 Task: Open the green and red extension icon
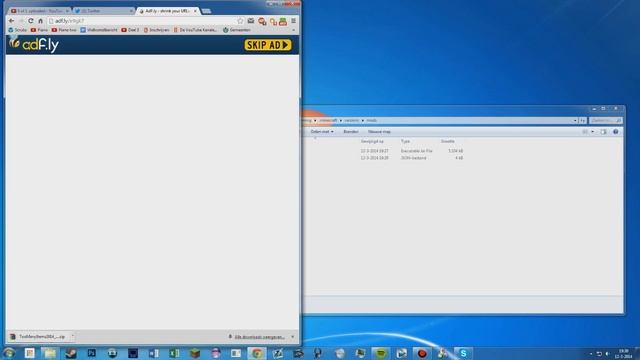[x=283, y=21]
